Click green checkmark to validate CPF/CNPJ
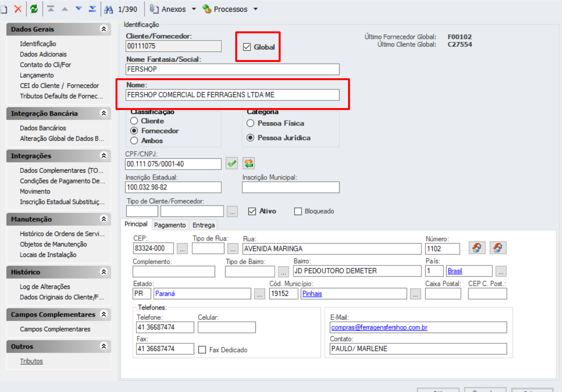 point(232,163)
